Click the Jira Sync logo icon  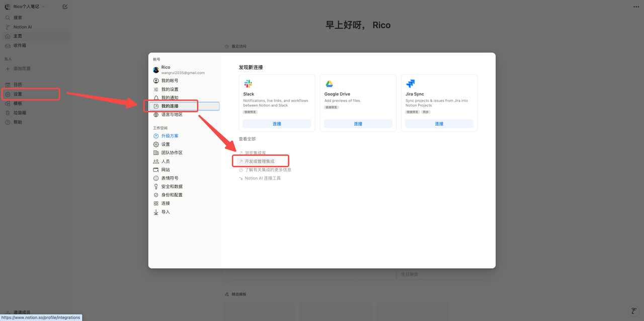pyautogui.click(x=411, y=84)
